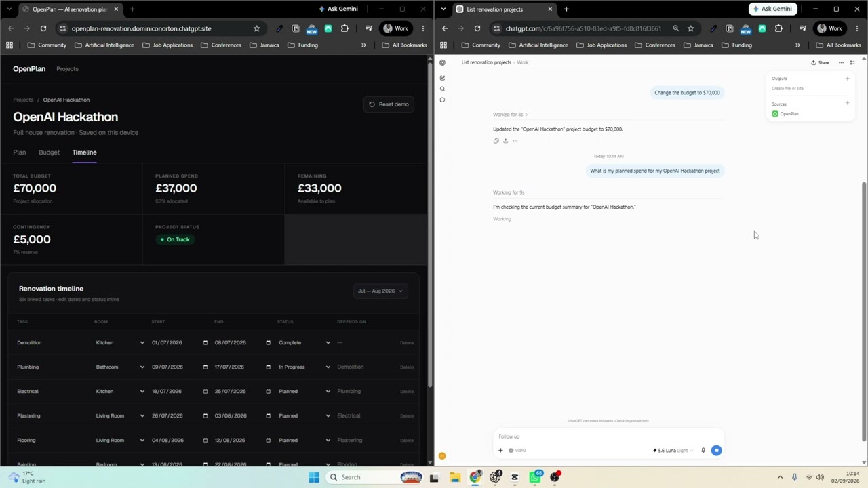Open the three-dot menu beside Share
This screenshot has width=868, height=488.
click(841, 62)
